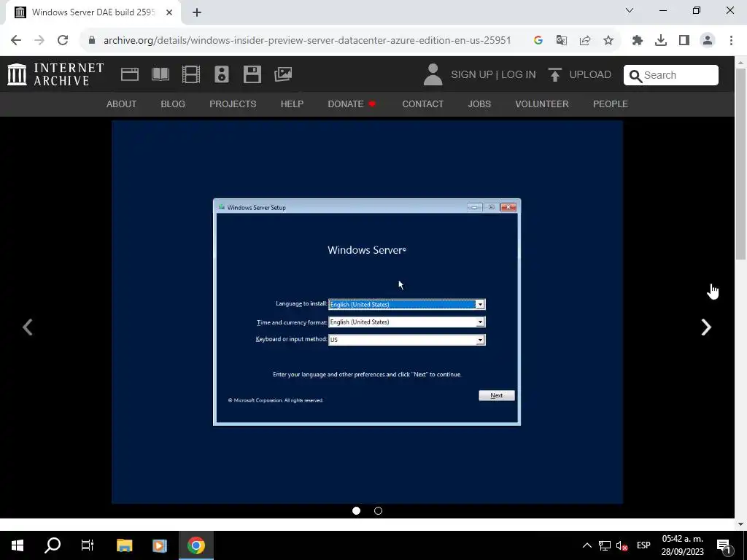The image size is (747, 560).
Task: Reload the page
Action: click(x=63, y=40)
